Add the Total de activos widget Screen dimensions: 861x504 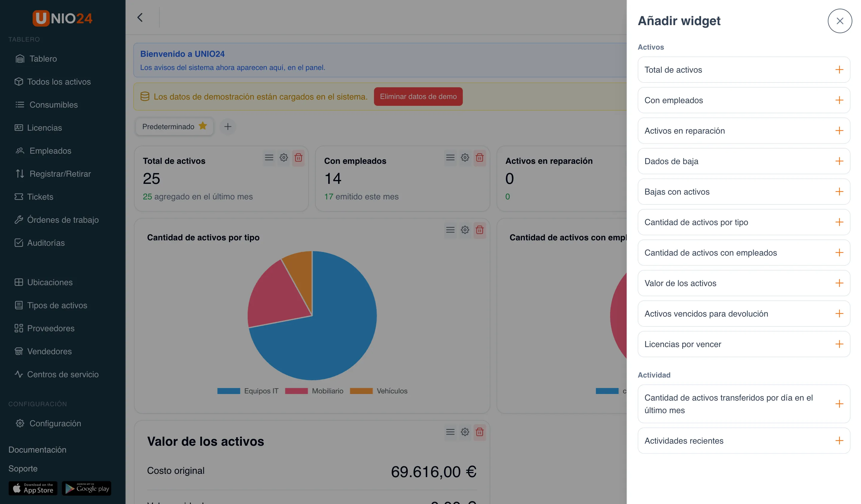839,70
